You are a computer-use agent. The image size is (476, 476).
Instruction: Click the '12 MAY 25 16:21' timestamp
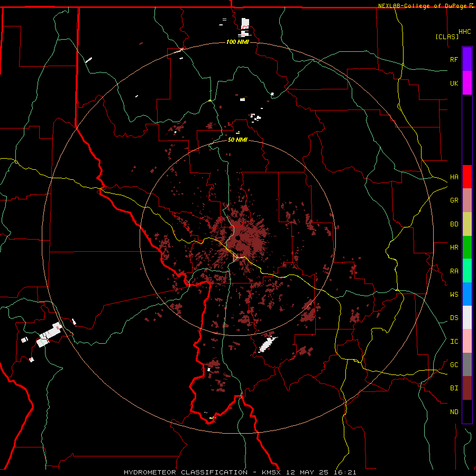(x=320, y=472)
